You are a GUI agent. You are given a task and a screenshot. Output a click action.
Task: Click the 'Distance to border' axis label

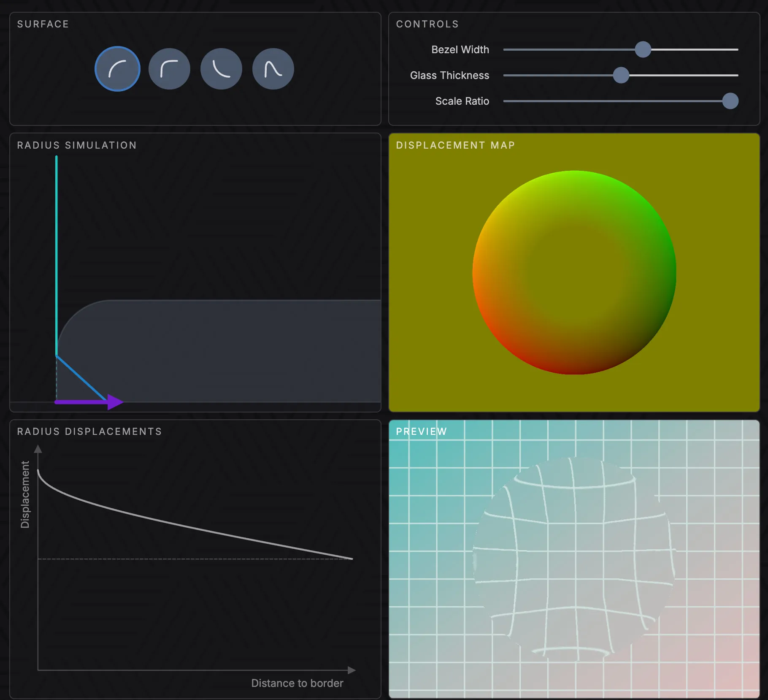click(297, 683)
